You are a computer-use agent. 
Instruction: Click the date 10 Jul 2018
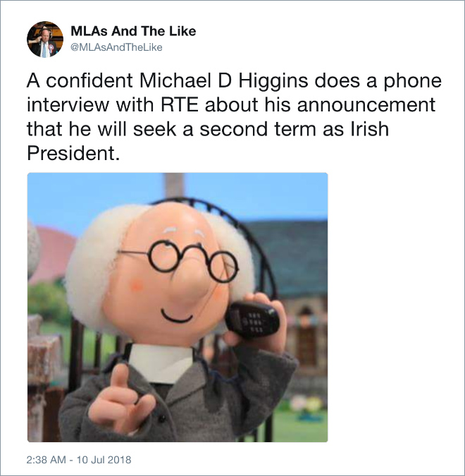coord(104,460)
